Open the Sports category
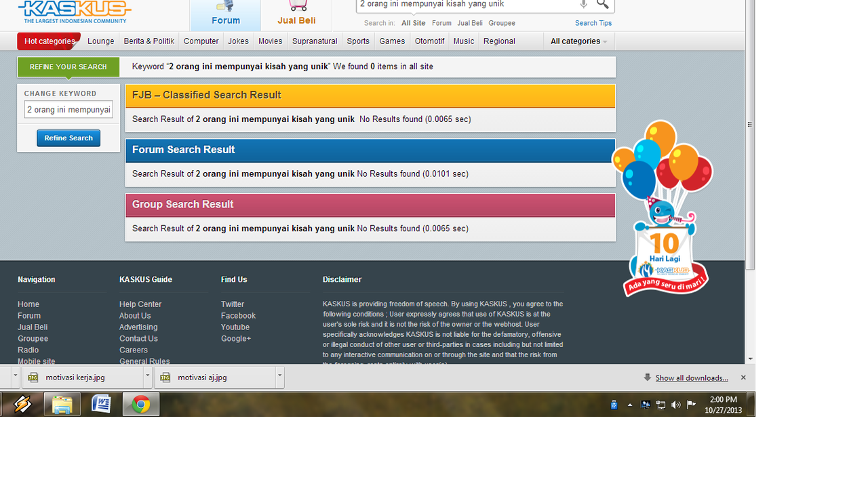Viewport: 868px width, 488px height. 358,41
